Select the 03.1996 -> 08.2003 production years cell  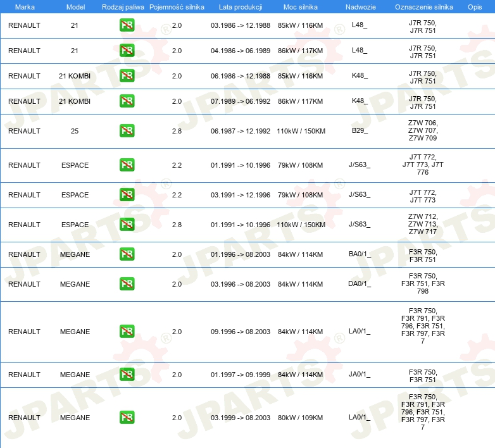(x=241, y=284)
